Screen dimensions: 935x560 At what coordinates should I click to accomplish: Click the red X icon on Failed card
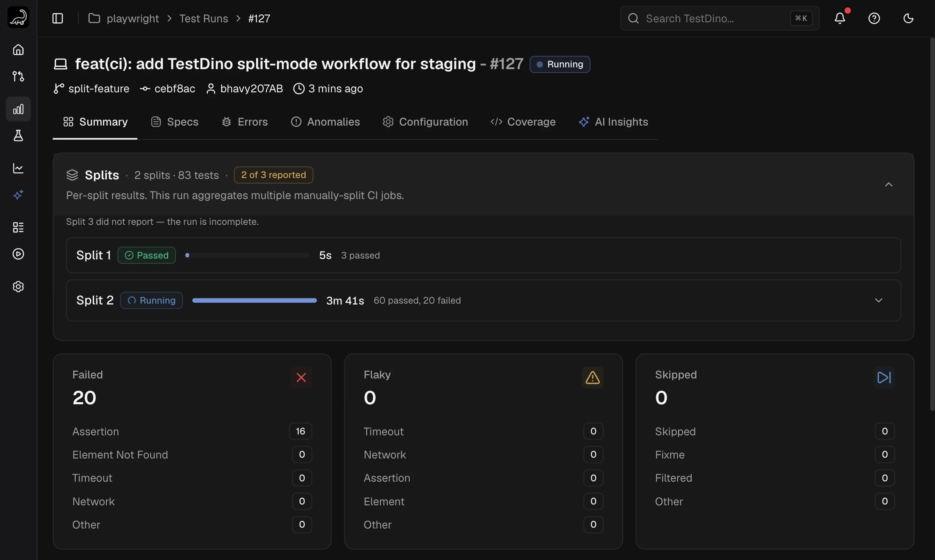point(301,377)
